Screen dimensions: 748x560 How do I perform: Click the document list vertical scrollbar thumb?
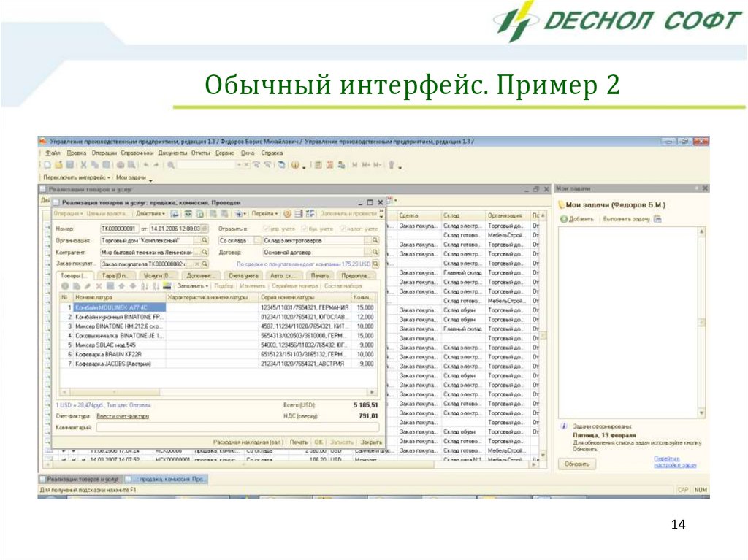[543, 335]
